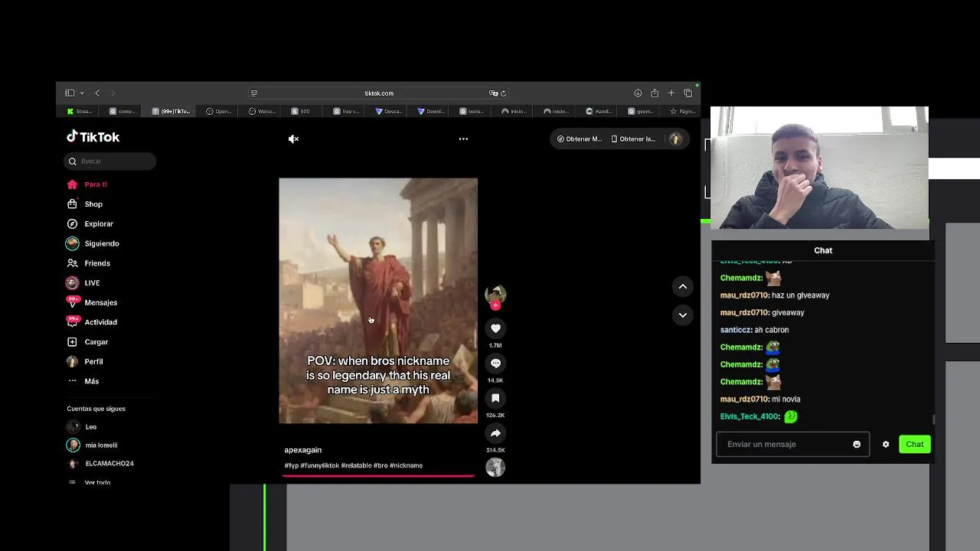
Task: Click the Obtener la... mobile app button
Action: [633, 139]
